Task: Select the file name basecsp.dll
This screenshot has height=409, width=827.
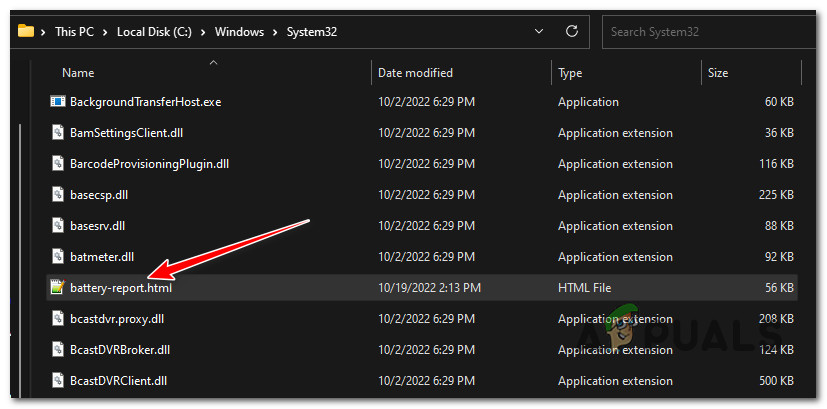Action: click(x=99, y=195)
